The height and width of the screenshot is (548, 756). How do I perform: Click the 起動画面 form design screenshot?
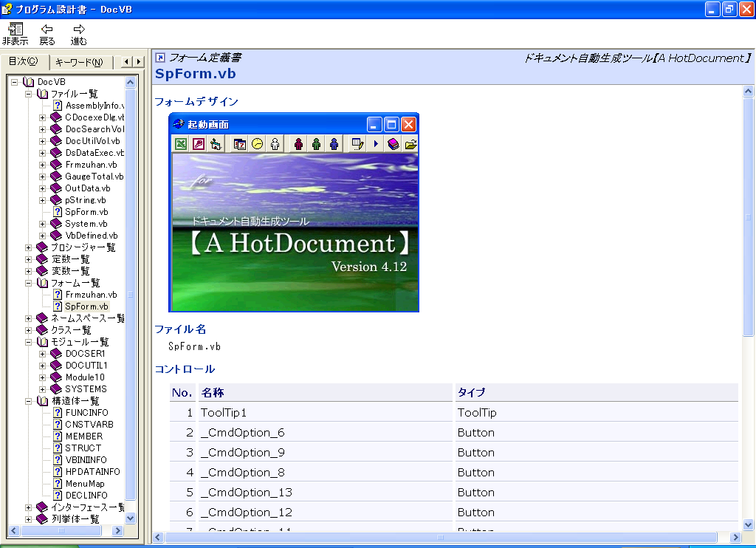[294, 212]
